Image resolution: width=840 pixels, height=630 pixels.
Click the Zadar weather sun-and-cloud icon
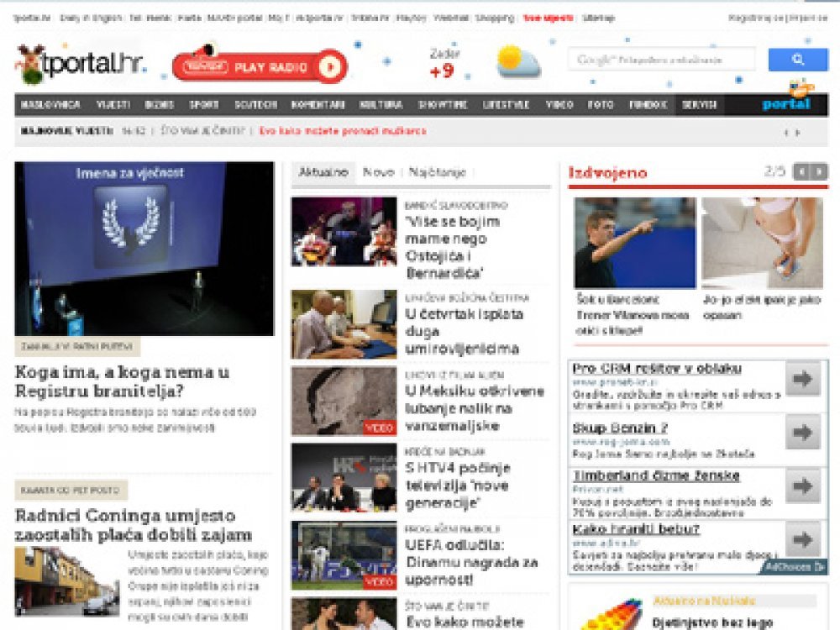517,61
